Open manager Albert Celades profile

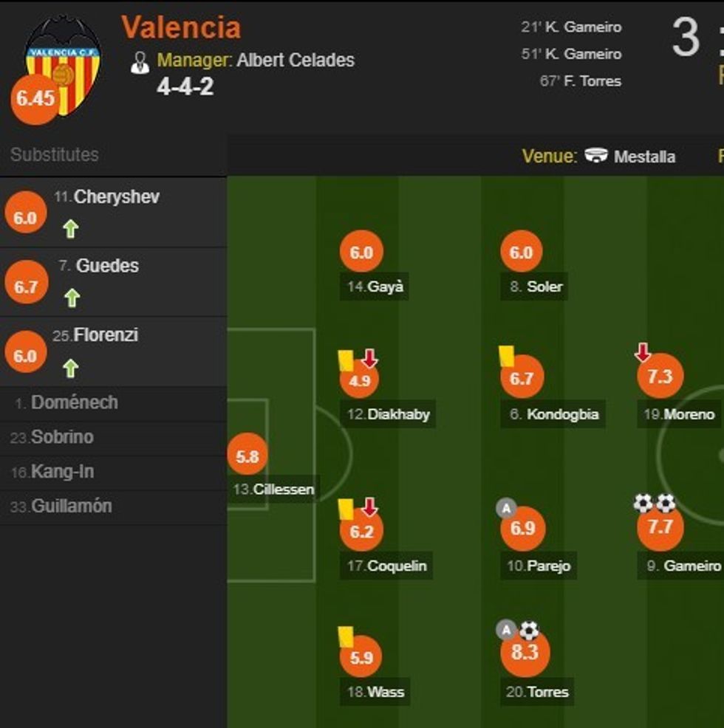point(296,60)
